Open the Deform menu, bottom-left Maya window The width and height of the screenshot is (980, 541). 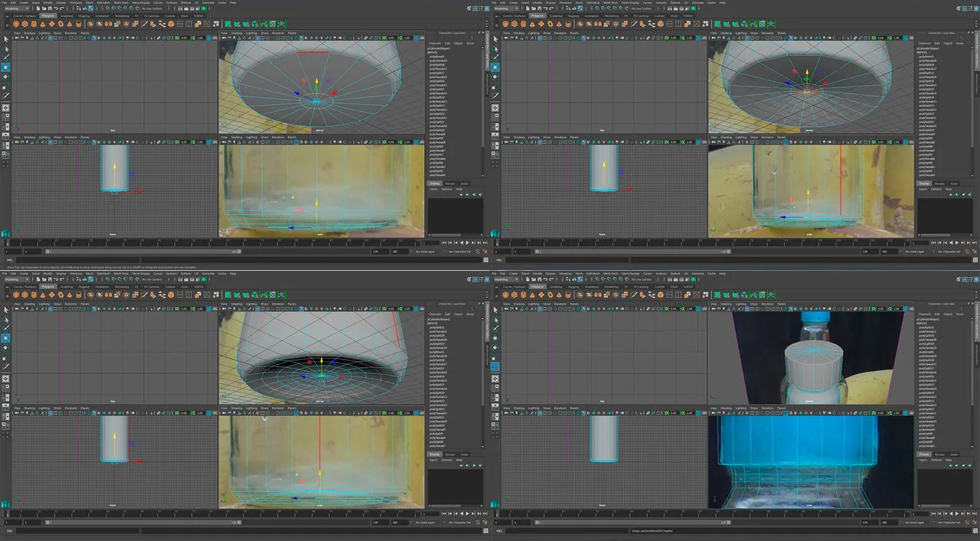(186, 273)
